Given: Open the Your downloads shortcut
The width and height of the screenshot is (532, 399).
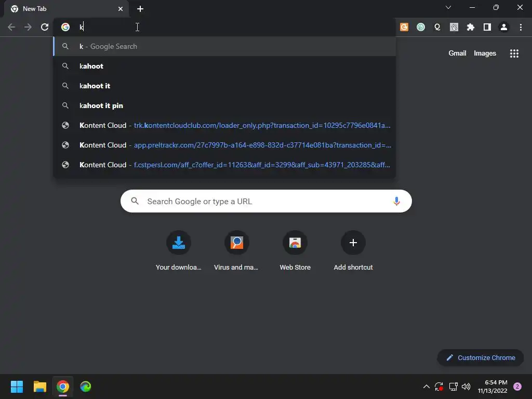Looking at the screenshot, I should coord(179,251).
